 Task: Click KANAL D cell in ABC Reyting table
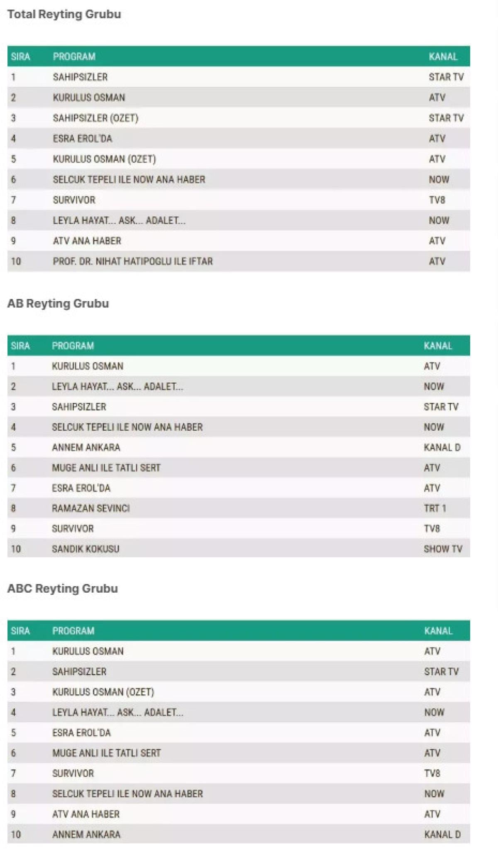coord(442,834)
